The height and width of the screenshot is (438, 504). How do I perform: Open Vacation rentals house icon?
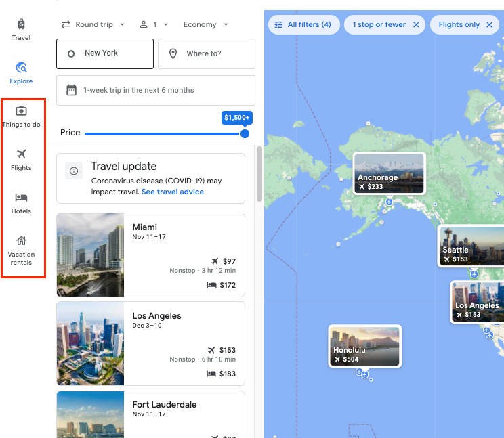[x=21, y=240]
